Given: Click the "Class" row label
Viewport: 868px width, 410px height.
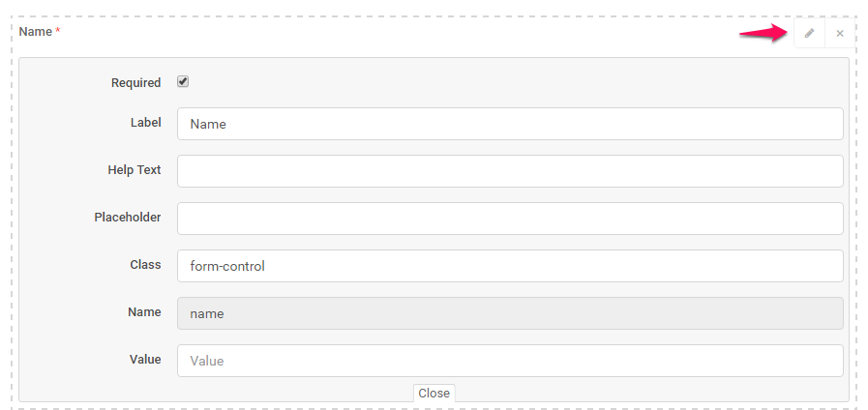Looking at the screenshot, I should pyautogui.click(x=145, y=265).
